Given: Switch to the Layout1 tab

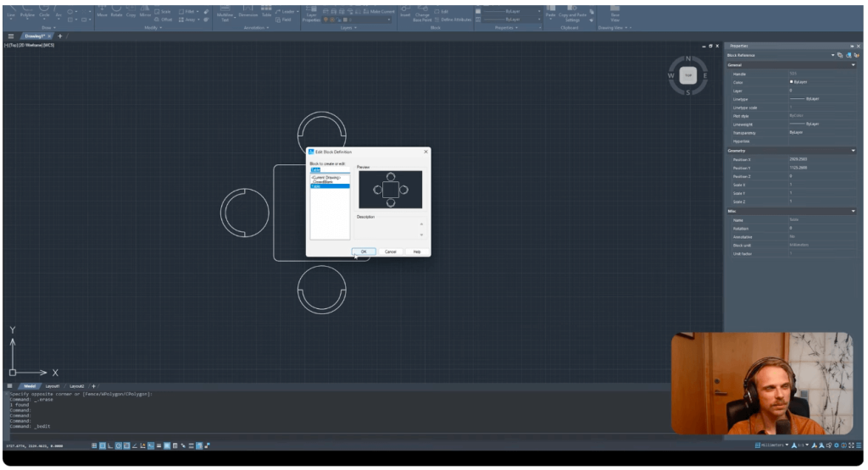Looking at the screenshot, I should (53, 386).
